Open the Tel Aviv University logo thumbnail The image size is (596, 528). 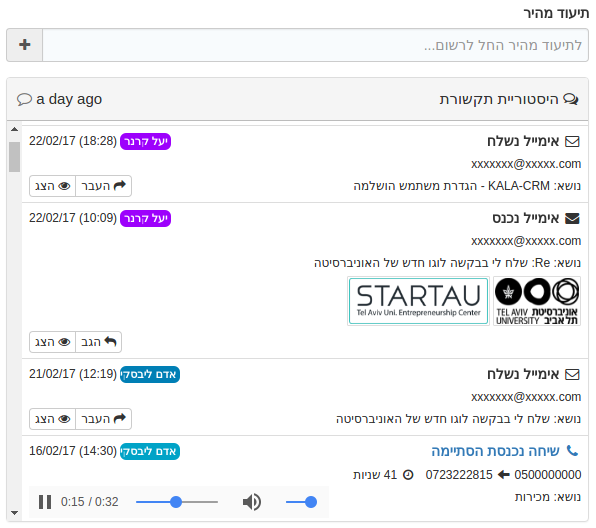pos(537,301)
